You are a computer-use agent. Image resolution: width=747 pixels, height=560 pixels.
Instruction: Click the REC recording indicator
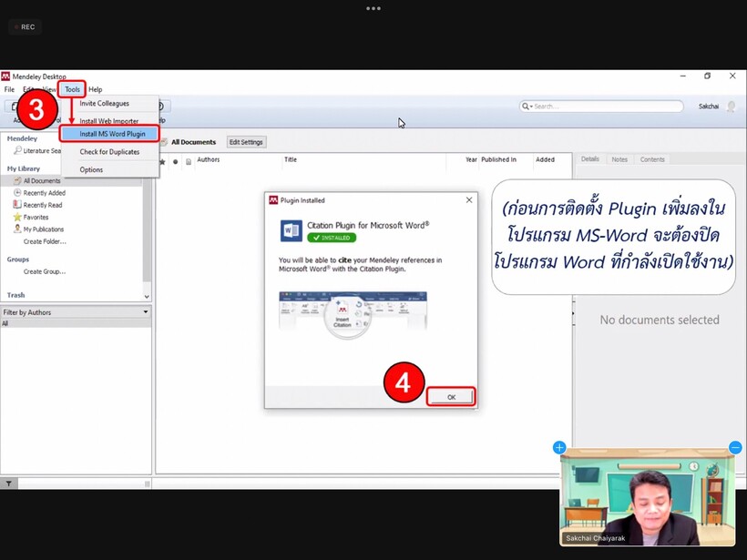[x=25, y=26]
